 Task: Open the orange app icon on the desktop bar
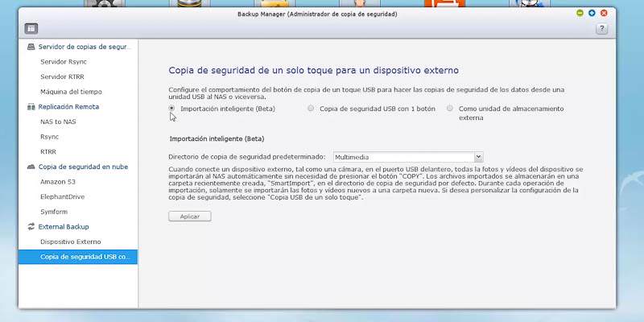click(x=445, y=4)
